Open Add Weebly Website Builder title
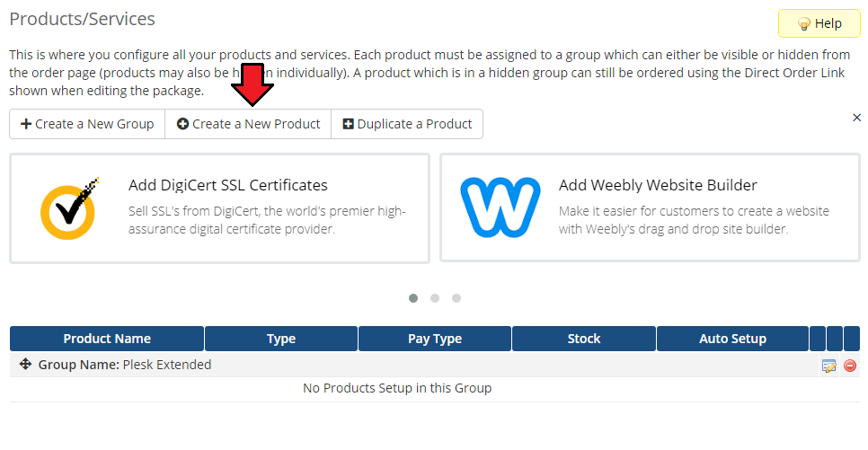 (658, 185)
